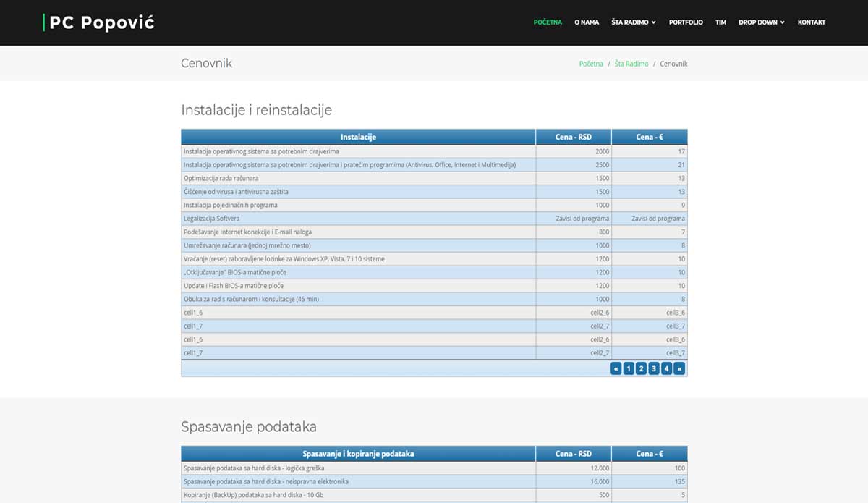
Task: Click the Početna breadcrumb link
Action: click(x=591, y=64)
